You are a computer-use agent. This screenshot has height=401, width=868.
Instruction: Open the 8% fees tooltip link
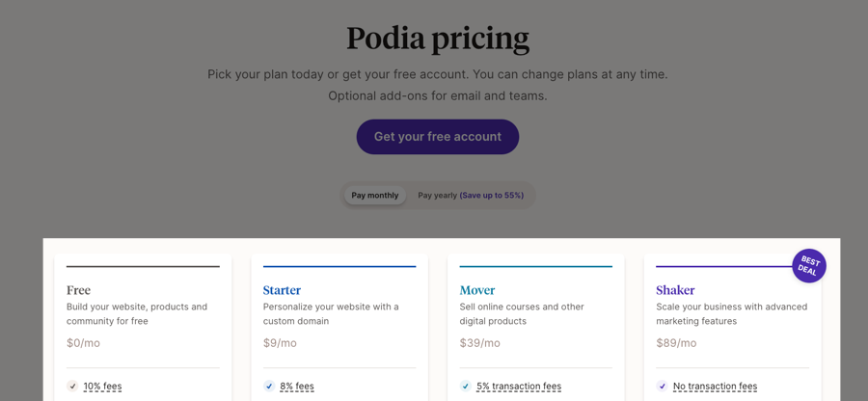[297, 387]
